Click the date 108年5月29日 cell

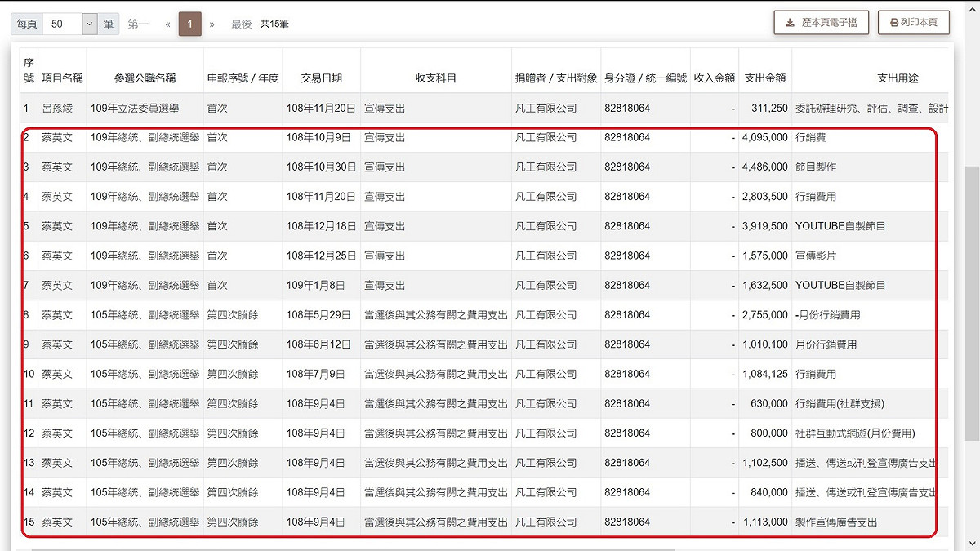[318, 314]
